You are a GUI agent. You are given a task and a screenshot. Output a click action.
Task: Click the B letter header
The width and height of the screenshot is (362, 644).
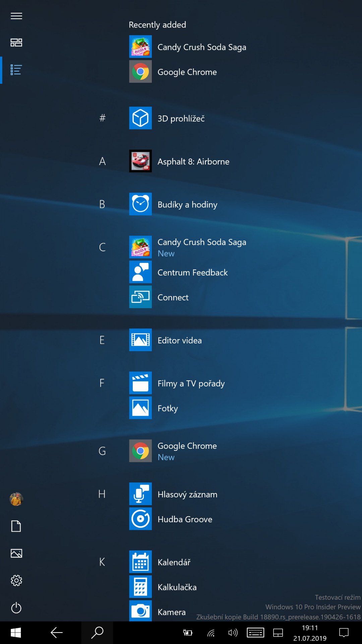[102, 204]
